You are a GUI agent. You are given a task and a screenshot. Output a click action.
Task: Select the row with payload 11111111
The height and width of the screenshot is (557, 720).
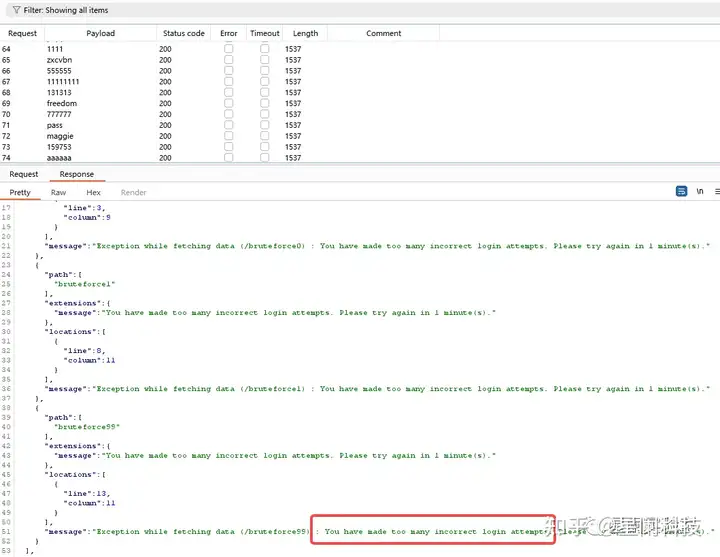pos(360,81)
